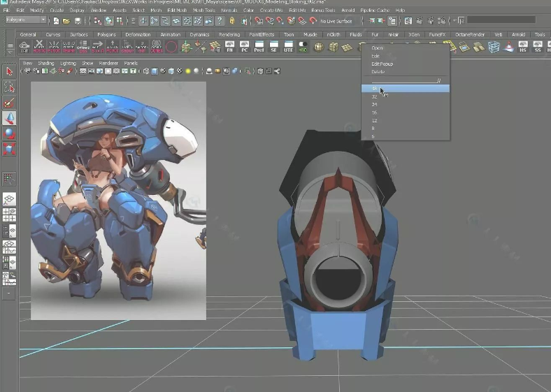Click Edit Popup in context menu
This screenshot has height=392, width=551.
pyautogui.click(x=382, y=64)
